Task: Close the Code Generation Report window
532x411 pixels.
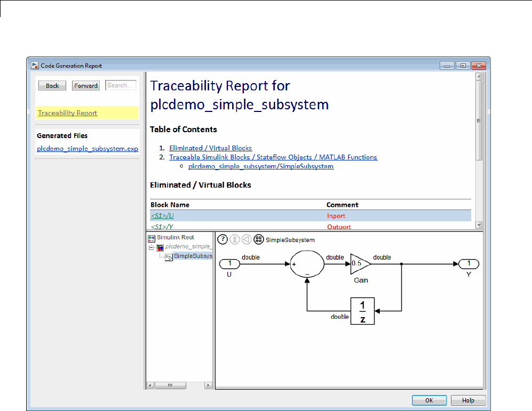Action: (x=479, y=66)
